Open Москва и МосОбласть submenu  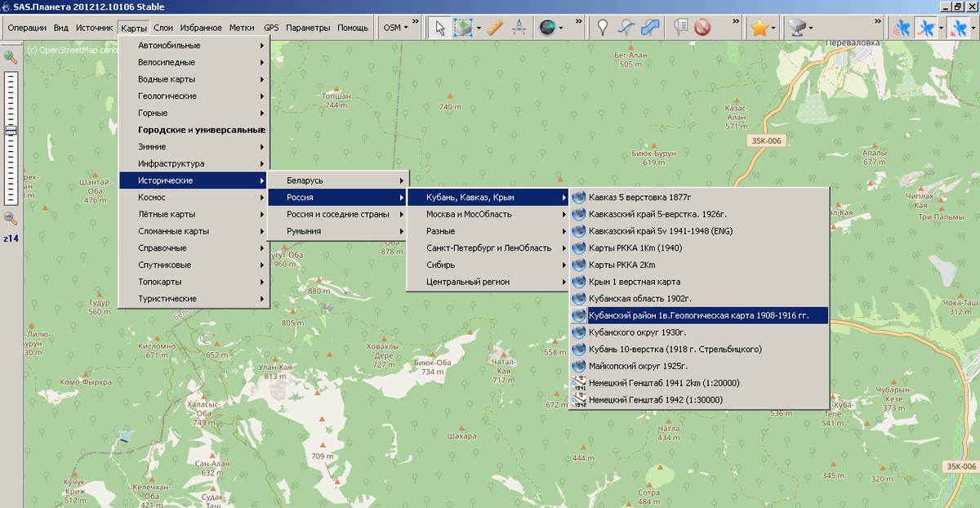tap(488, 214)
